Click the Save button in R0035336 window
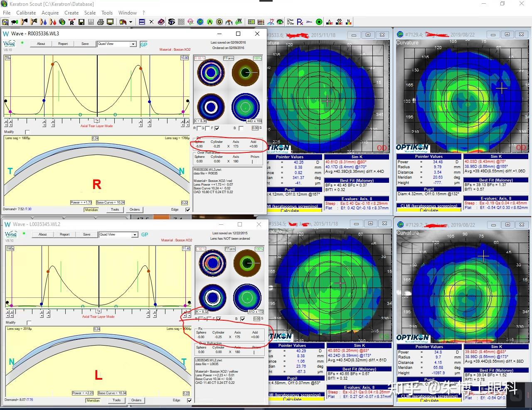This screenshot has width=532, height=410. (x=85, y=44)
